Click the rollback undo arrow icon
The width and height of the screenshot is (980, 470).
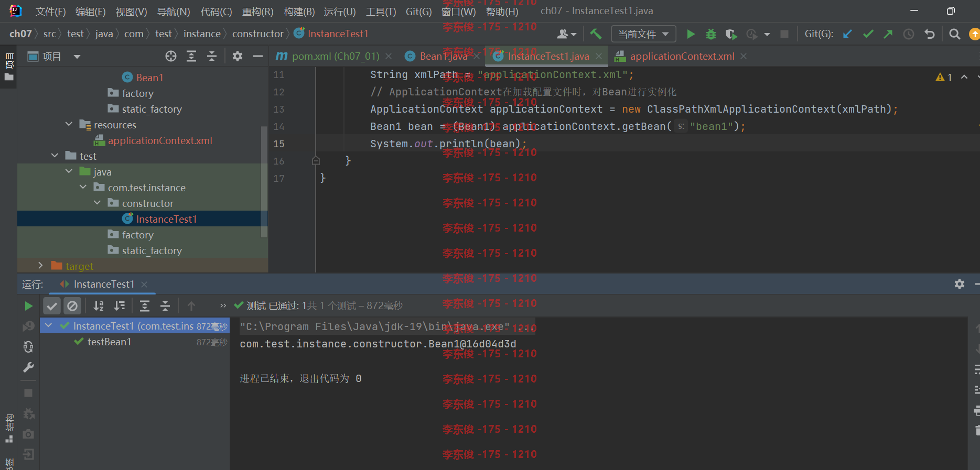930,34
